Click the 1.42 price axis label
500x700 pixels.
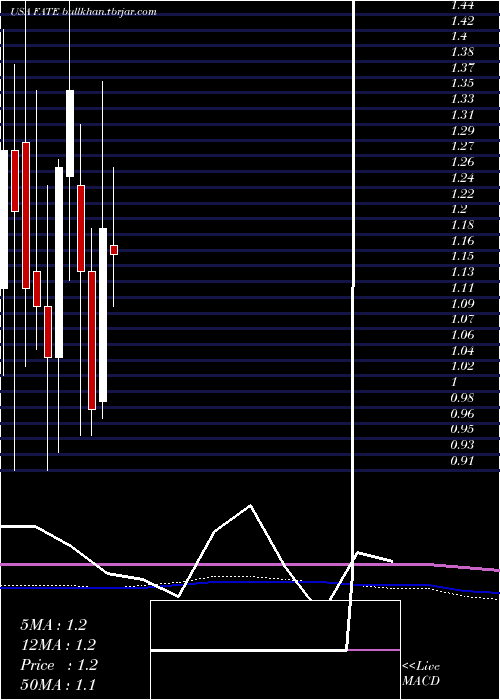pos(462,21)
